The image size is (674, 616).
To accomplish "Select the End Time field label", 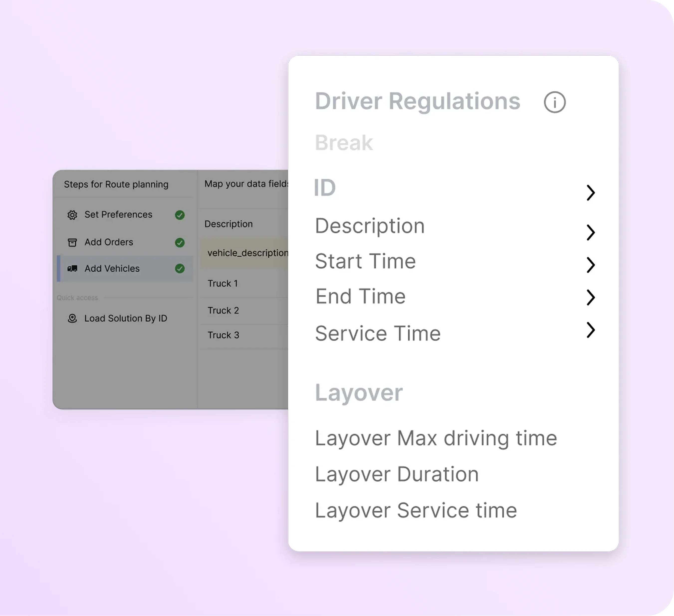I will (360, 297).
